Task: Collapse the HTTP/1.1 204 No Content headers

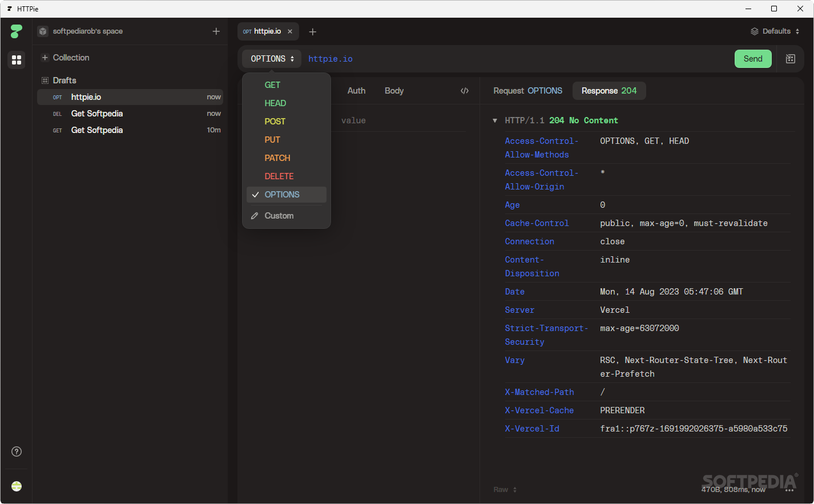Action: [495, 120]
